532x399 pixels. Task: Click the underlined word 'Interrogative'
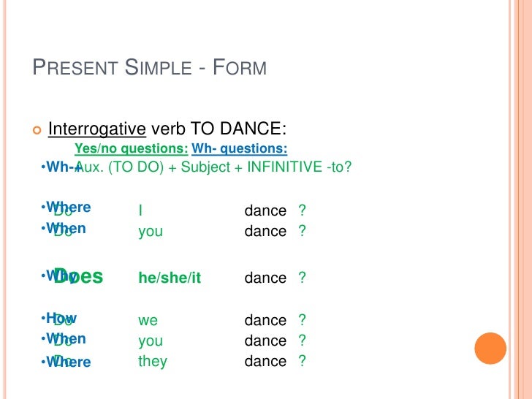[x=97, y=129]
